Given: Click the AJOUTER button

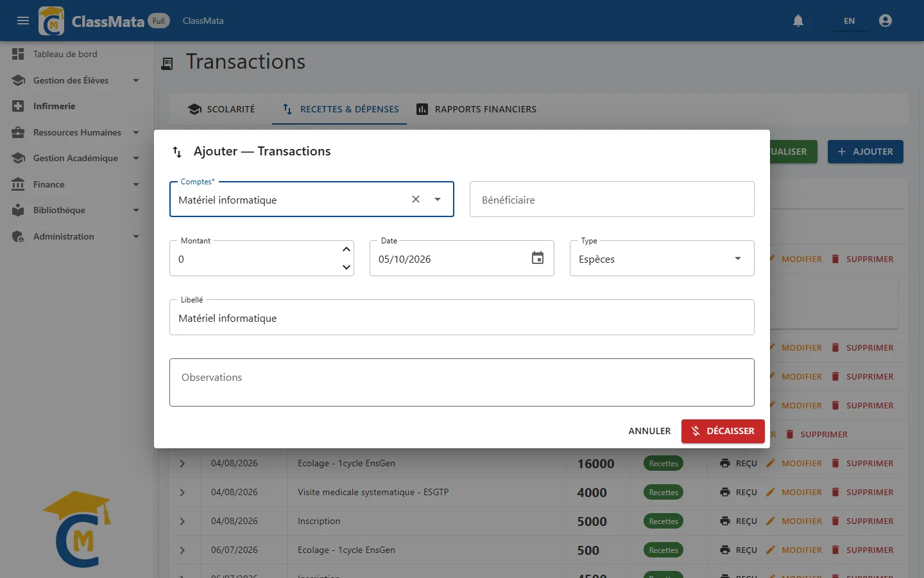Looking at the screenshot, I should [x=865, y=152].
